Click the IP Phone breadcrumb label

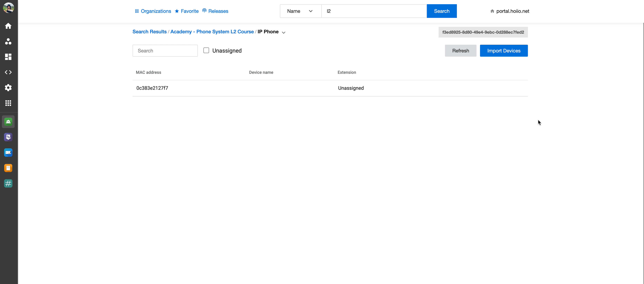(x=268, y=32)
